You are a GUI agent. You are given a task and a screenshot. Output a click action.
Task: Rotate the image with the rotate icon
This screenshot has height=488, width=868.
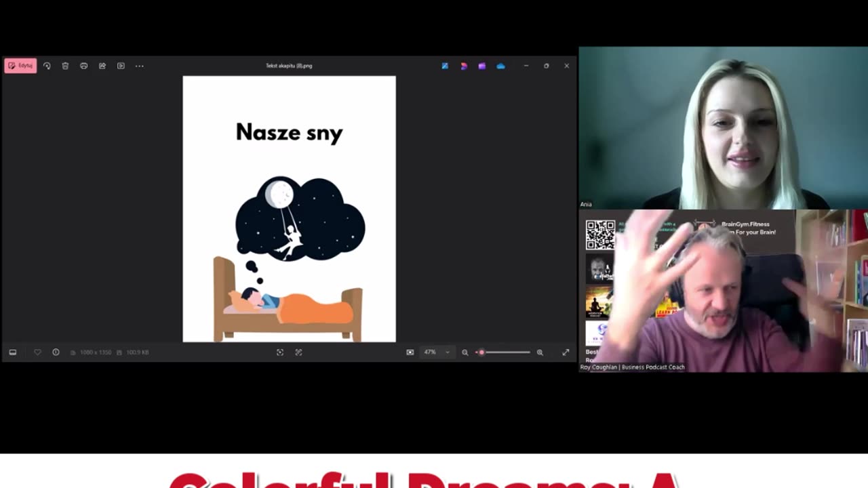(47, 66)
